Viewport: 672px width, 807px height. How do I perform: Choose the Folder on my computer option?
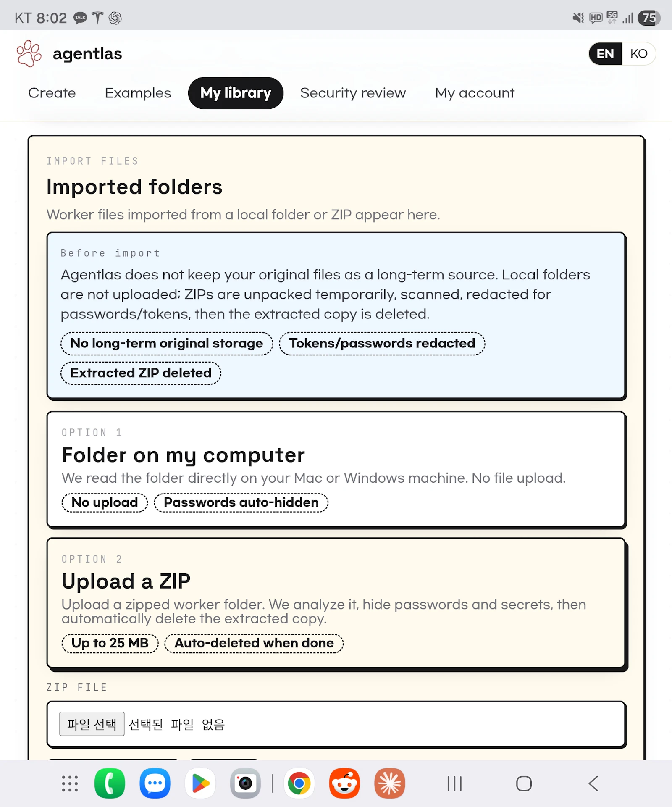pyautogui.click(x=336, y=469)
